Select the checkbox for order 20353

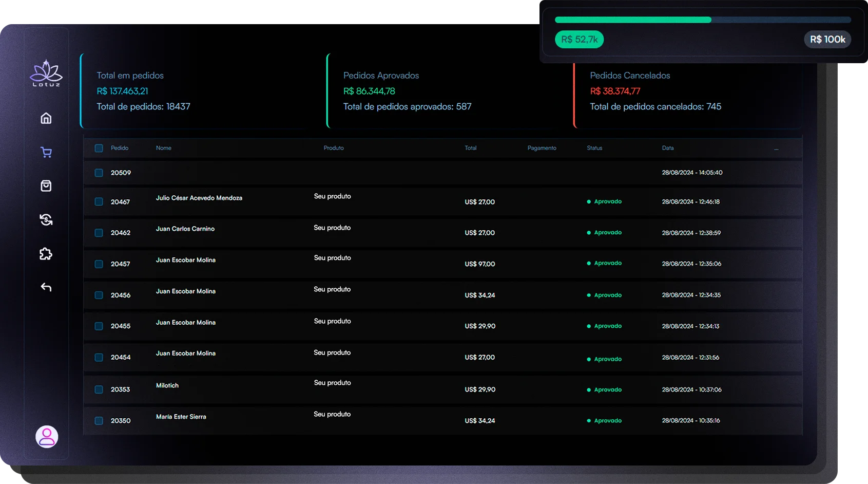[x=99, y=389]
